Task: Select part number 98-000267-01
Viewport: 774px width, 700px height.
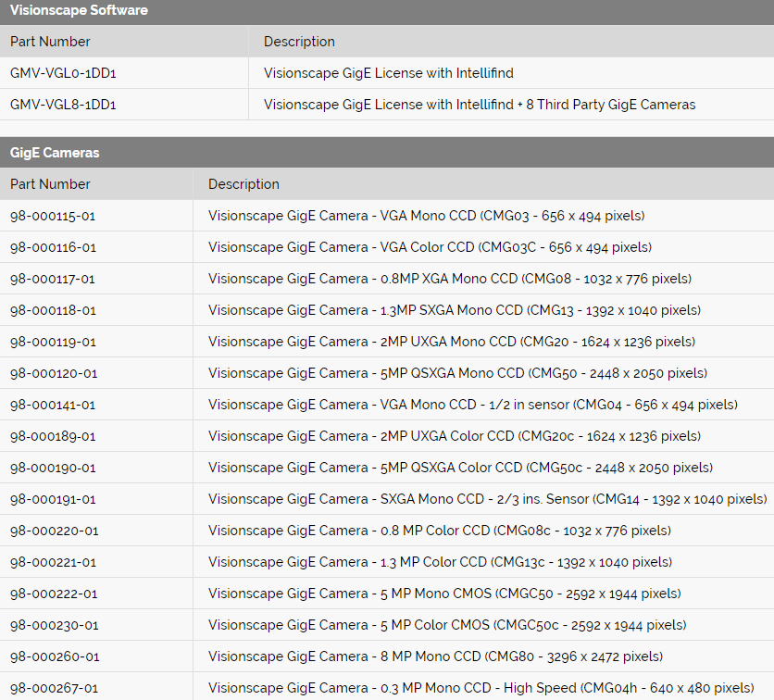Action: point(55,689)
